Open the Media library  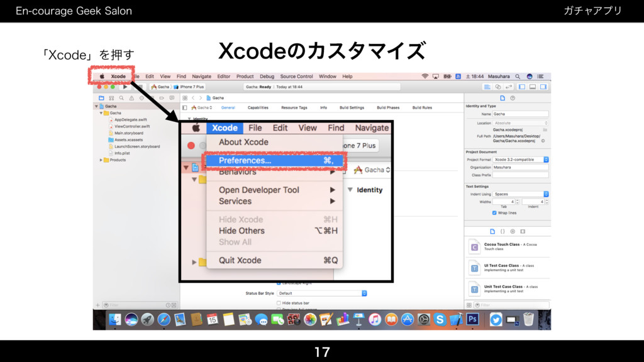pos(523,231)
